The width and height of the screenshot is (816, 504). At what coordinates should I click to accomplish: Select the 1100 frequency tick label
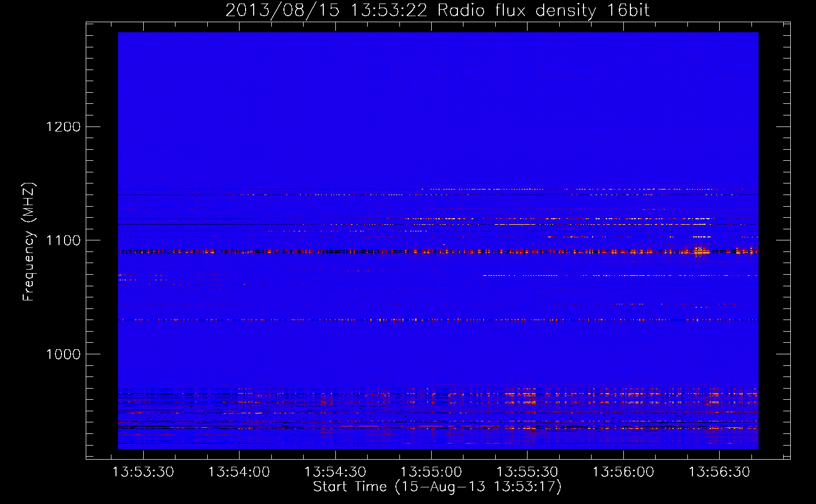tap(64, 240)
